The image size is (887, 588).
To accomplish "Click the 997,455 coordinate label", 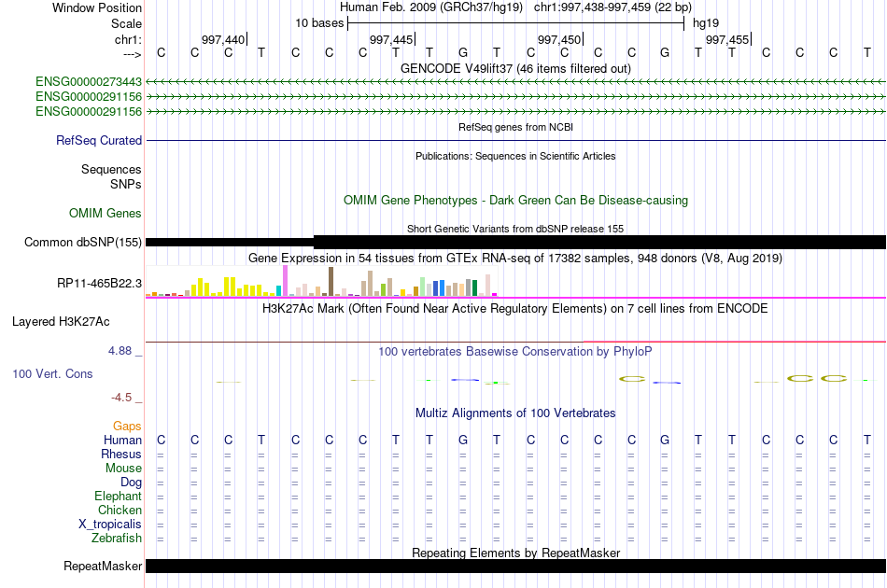I will (727, 39).
